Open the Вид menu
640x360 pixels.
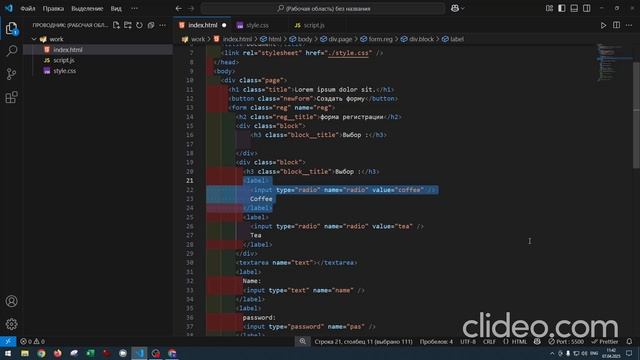coord(116,8)
